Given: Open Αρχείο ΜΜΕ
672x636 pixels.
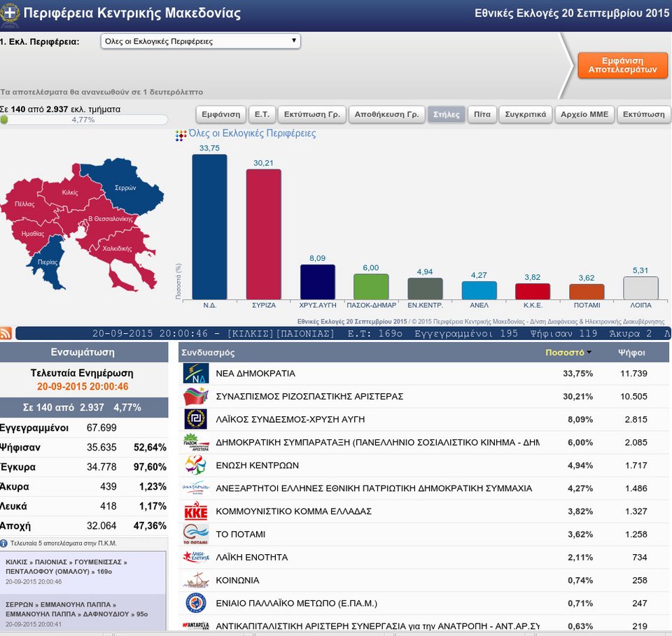Looking at the screenshot, I should (584, 114).
